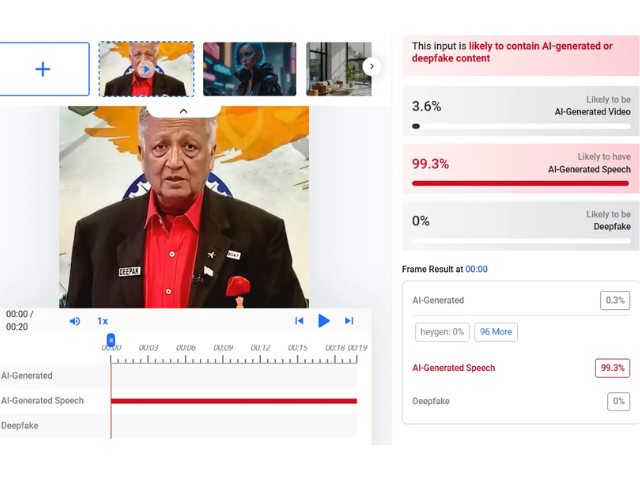Select the elderly man video thumbnail
The height and width of the screenshot is (480, 640).
[x=146, y=69]
